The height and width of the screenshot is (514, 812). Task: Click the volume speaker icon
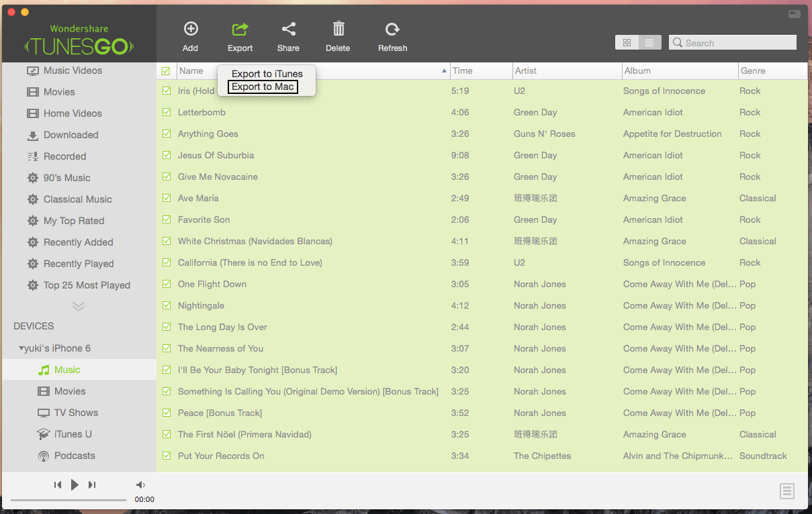(x=140, y=484)
